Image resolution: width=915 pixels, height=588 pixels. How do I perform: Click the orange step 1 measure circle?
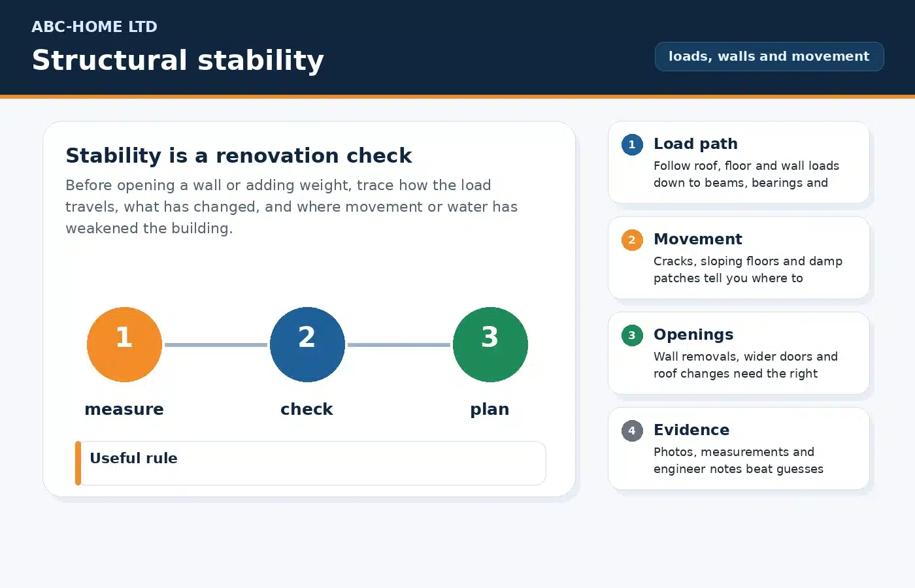point(124,344)
